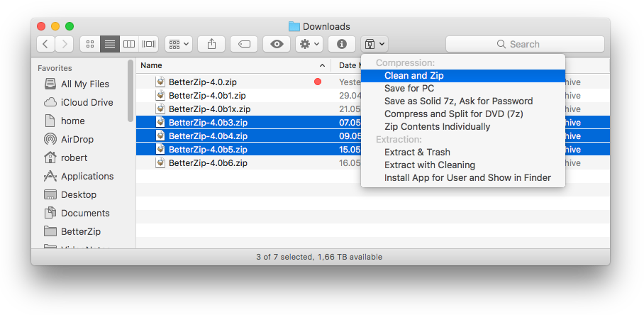Choose Install App for User and Show in Finder
The width and height of the screenshot is (644, 315).
tap(463, 178)
